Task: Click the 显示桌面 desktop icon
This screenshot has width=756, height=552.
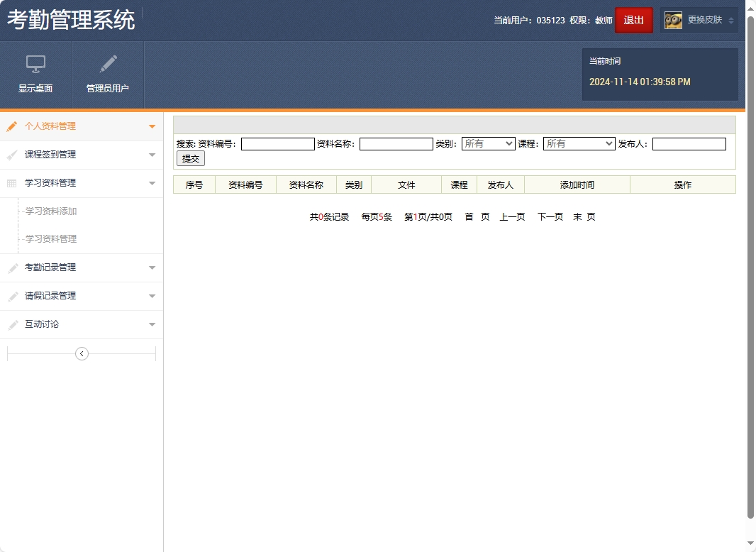Action: click(x=35, y=65)
